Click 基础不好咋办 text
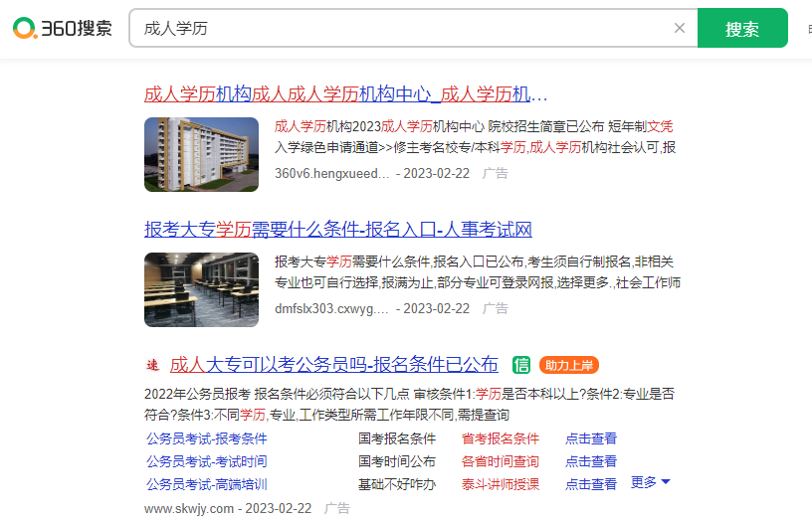Screen dimensions: 812x522 click(x=397, y=484)
